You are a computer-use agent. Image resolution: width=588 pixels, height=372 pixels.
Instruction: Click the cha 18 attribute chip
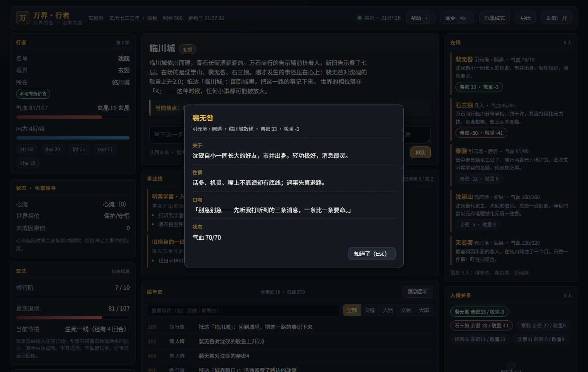pyautogui.click(x=28, y=163)
